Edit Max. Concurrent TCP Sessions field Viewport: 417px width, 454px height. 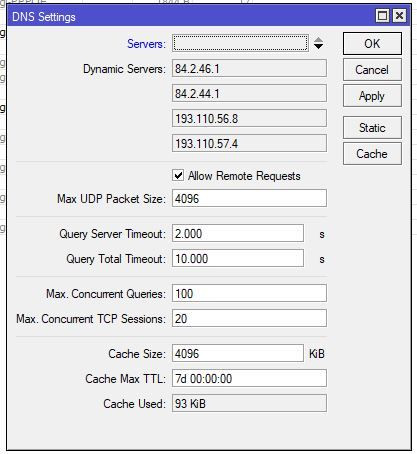coord(249,318)
